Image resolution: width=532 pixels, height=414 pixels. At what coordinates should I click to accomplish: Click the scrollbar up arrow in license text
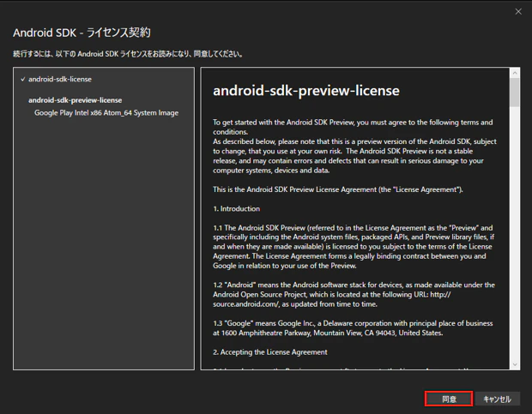pos(515,73)
